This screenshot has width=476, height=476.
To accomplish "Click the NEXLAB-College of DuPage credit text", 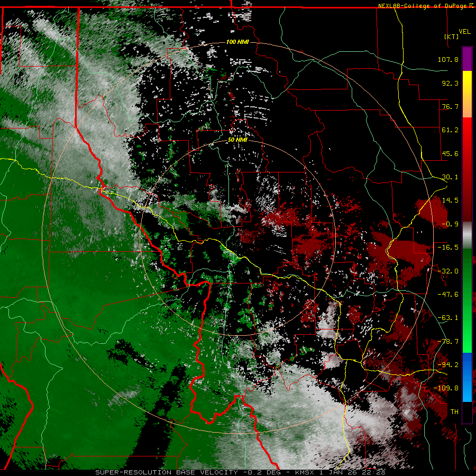I will click(423, 6).
